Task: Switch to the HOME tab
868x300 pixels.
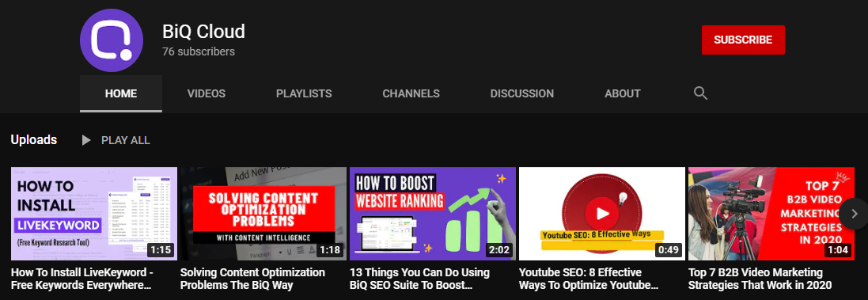Action: coord(121,93)
